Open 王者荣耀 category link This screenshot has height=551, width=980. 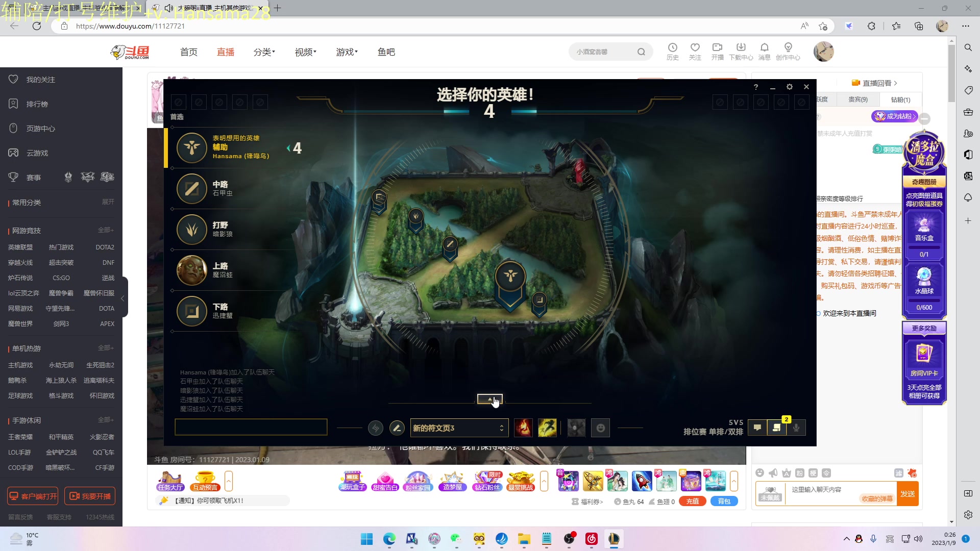click(20, 437)
